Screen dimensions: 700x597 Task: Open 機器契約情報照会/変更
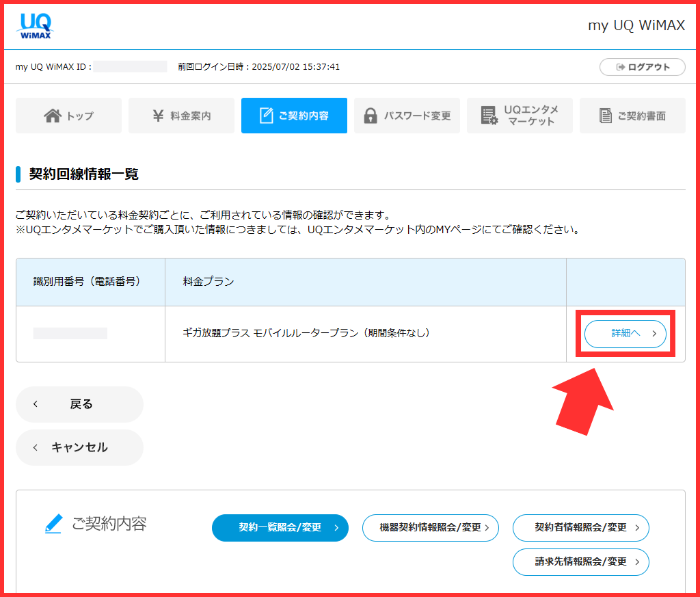(x=431, y=528)
